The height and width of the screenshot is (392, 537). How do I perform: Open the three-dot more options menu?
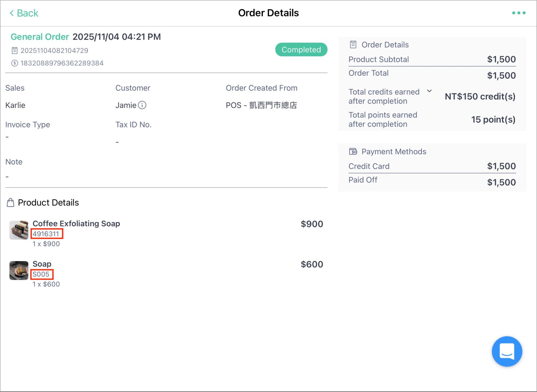point(519,13)
